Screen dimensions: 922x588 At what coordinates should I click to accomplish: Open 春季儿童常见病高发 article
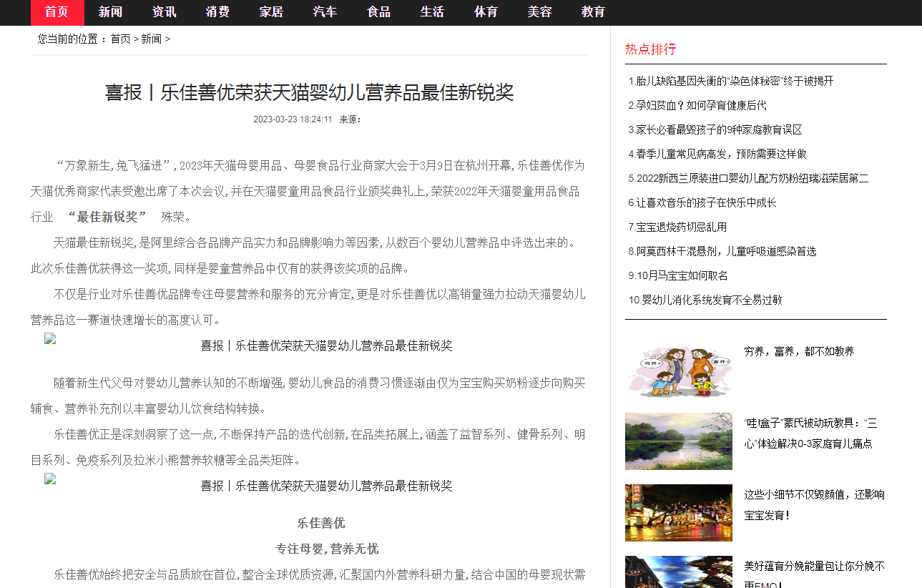click(721, 154)
